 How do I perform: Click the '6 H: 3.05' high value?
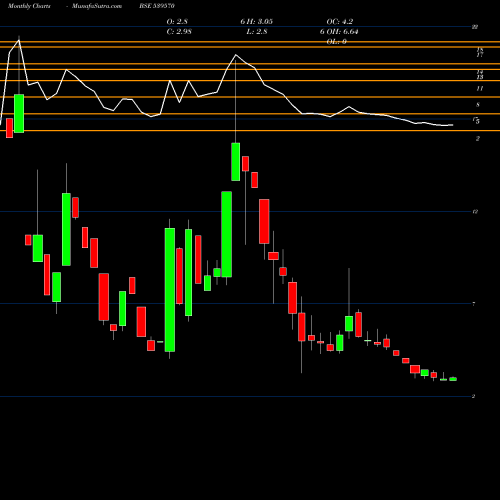pyautogui.click(x=256, y=22)
